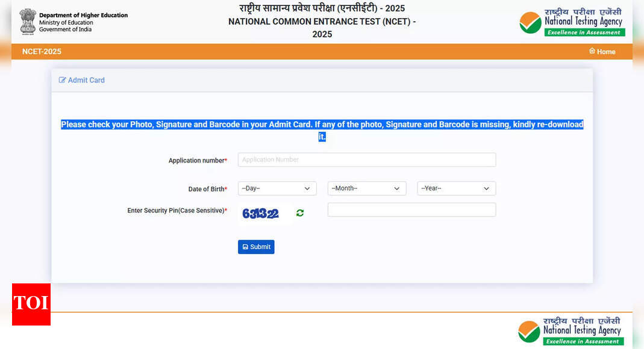Click the 'Ministry of Education' text
The height and width of the screenshot is (349, 644).
(x=66, y=22)
